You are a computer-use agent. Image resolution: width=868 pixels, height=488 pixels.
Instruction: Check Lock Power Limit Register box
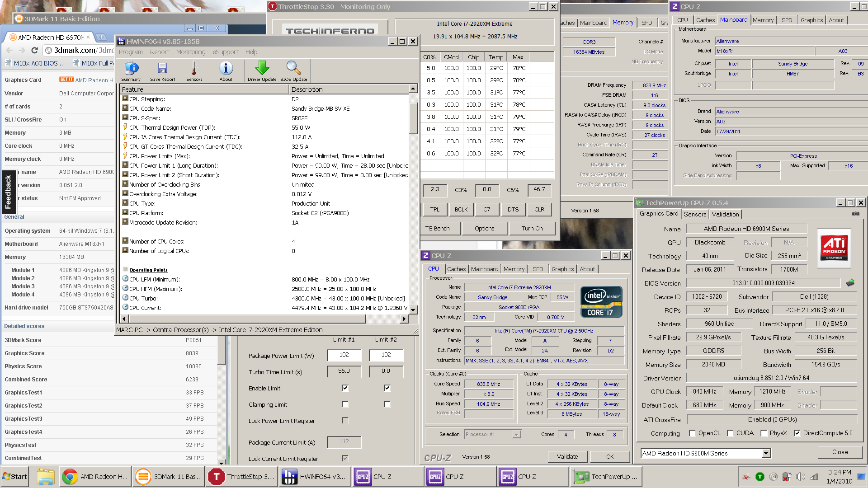[345, 421]
